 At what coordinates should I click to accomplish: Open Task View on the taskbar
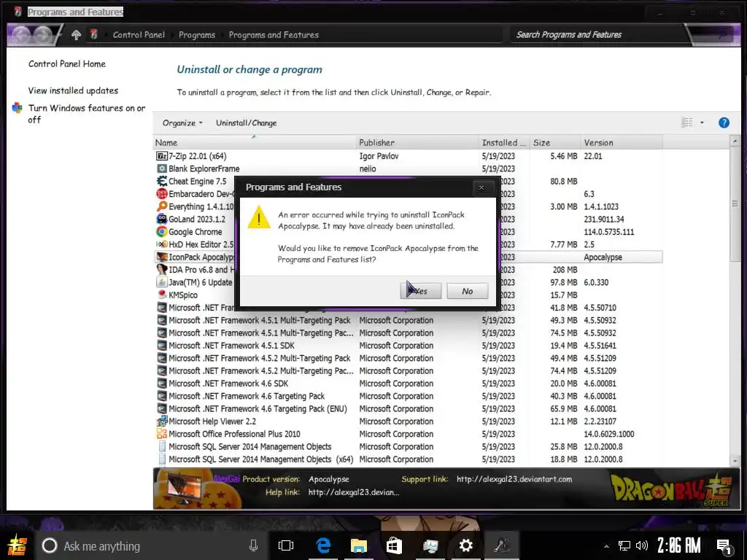[x=286, y=545]
